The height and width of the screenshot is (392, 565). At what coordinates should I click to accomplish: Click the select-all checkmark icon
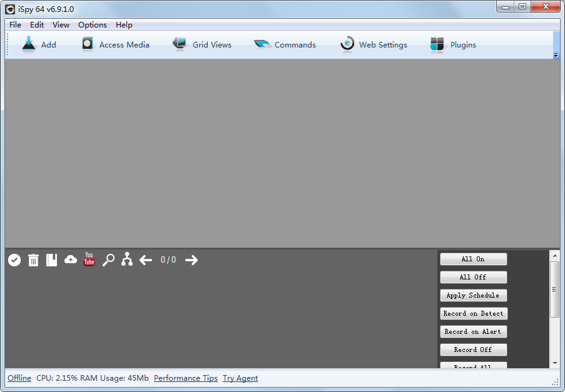(x=14, y=260)
